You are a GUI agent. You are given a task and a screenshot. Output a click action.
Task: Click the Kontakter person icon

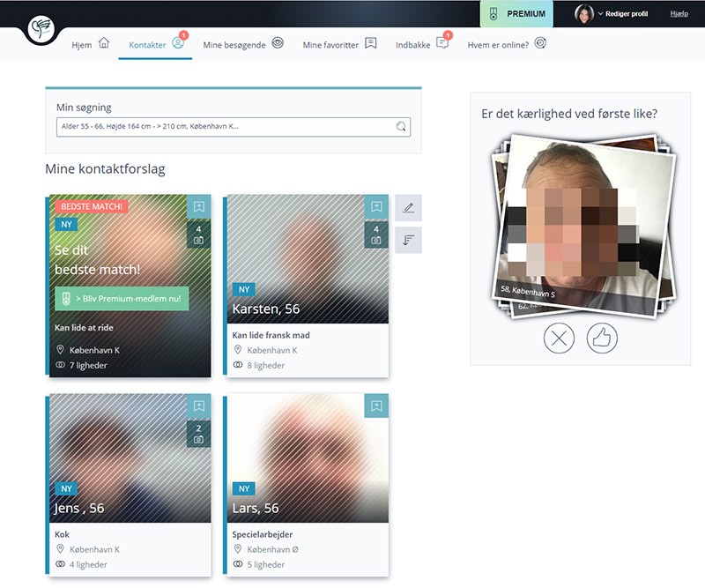point(178,43)
